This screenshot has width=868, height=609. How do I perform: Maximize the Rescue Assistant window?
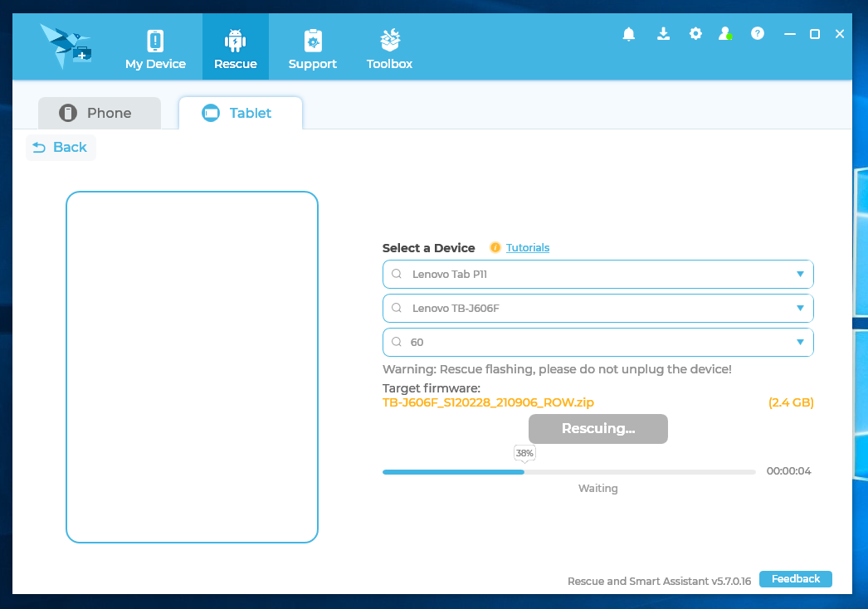(815, 34)
